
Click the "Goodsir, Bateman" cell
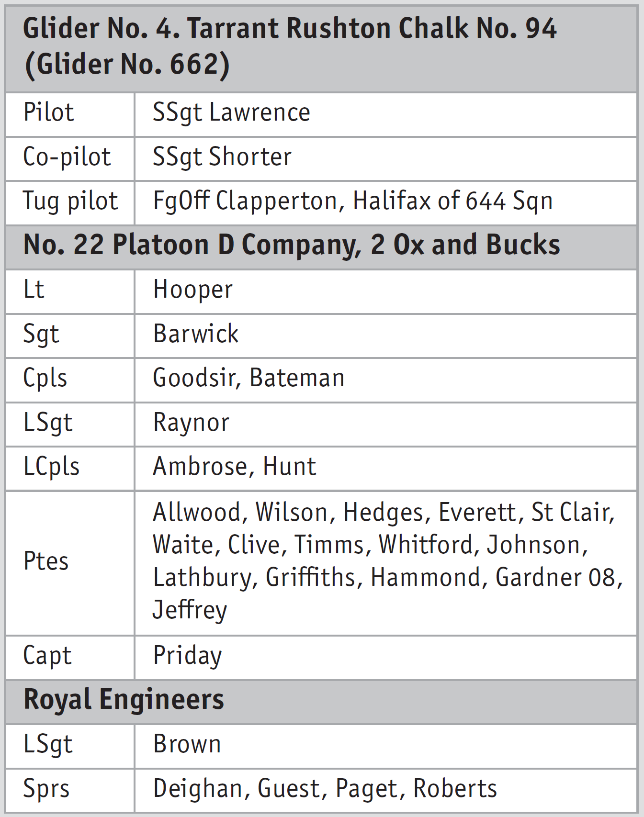point(249,379)
